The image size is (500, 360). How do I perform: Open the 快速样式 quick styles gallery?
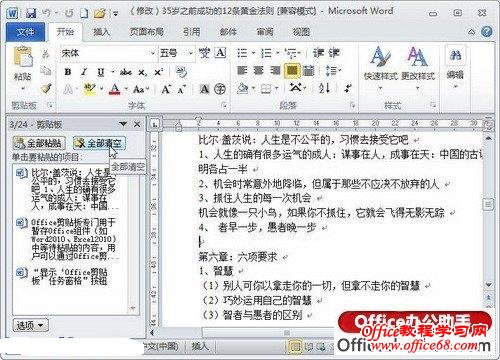pos(380,67)
